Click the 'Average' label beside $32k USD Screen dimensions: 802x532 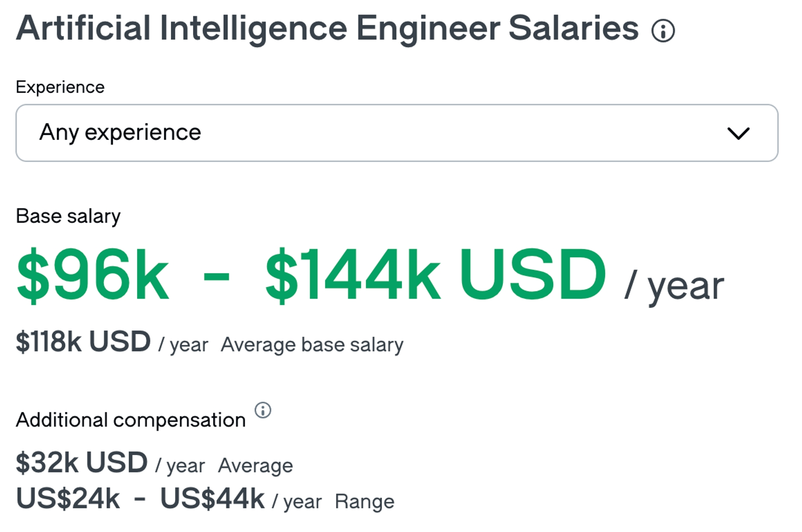[x=255, y=466]
